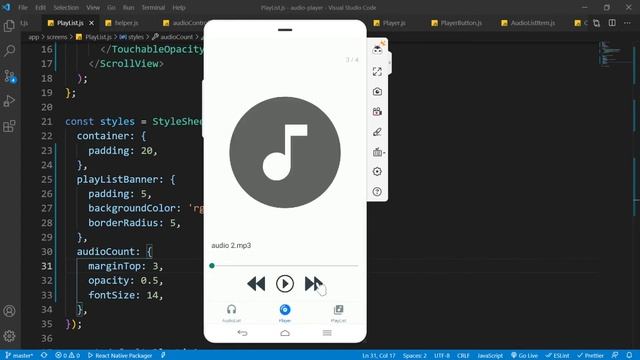Viewport: 640px width, 360px height.
Task: Switch to the Player tab in app
Action: pos(285,313)
